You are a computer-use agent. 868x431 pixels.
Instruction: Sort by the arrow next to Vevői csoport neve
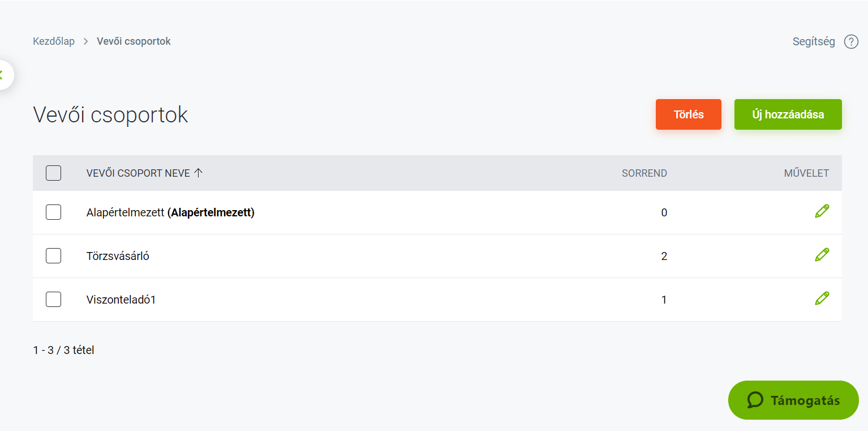click(198, 173)
